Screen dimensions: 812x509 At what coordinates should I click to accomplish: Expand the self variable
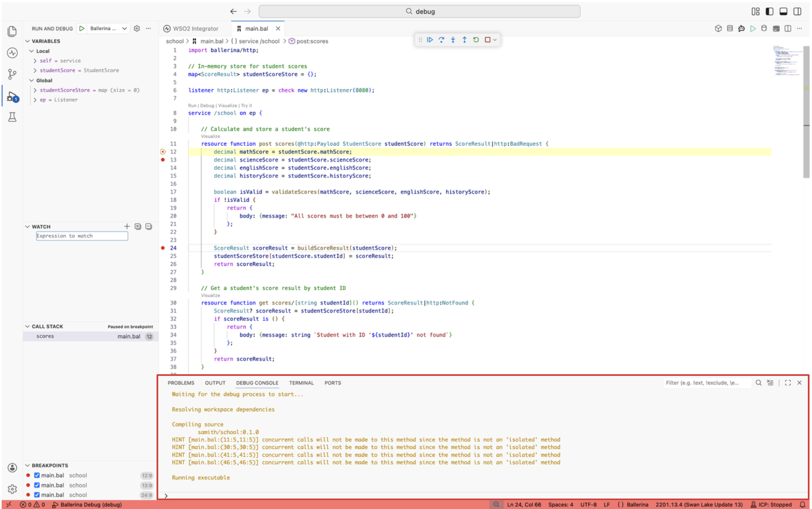pyautogui.click(x=35, y=61)
